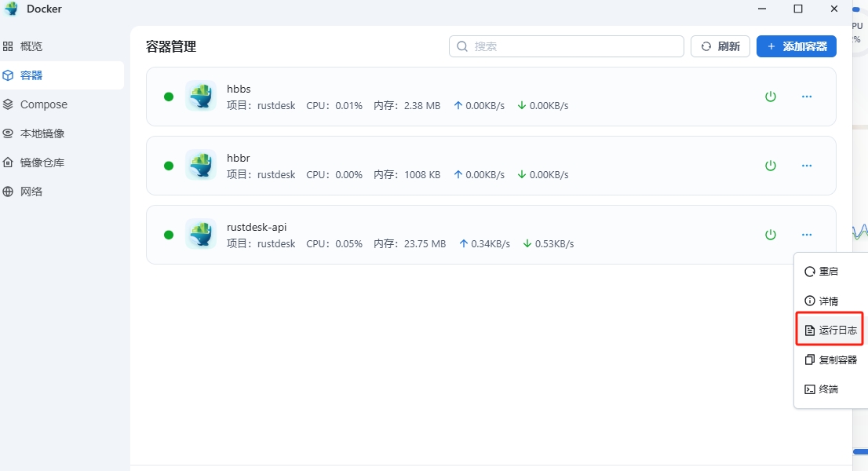Image resolution: width=868 pixels, height=471 pixels.
Task: Choose 运行日志 run logs from menu
Action: click(831, 330)
